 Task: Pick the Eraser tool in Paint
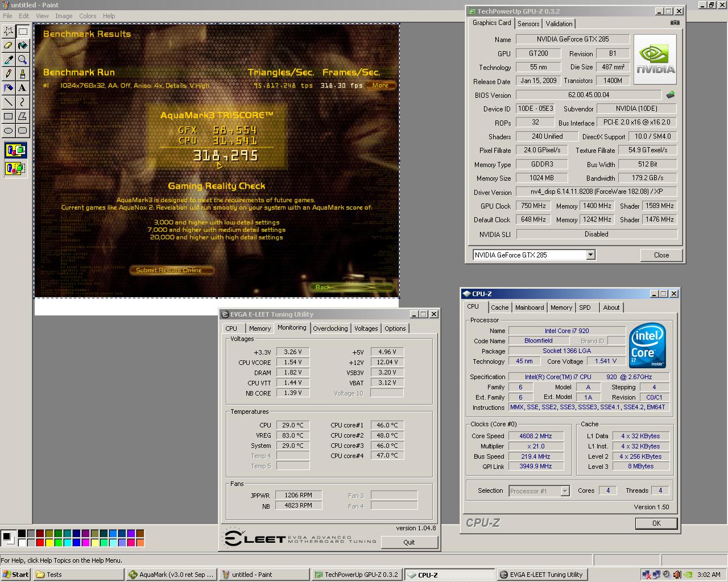9,45
